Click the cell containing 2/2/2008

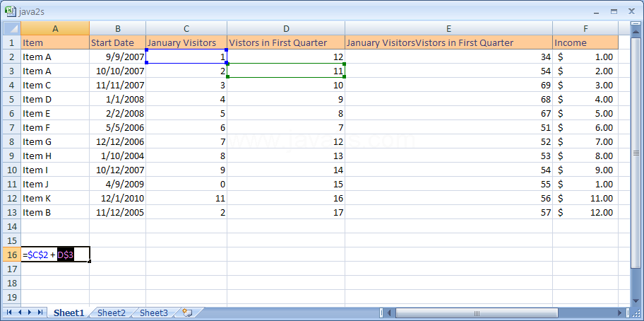tap(117, 113)
